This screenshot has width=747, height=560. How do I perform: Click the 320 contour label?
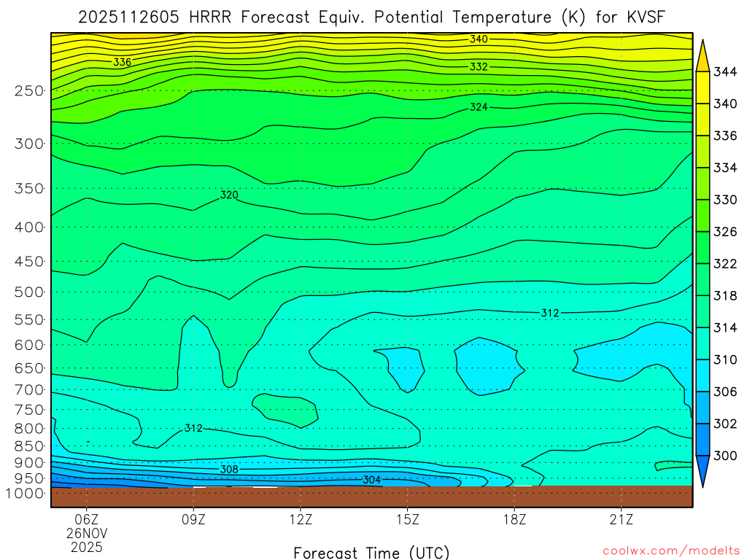[229, 195]
